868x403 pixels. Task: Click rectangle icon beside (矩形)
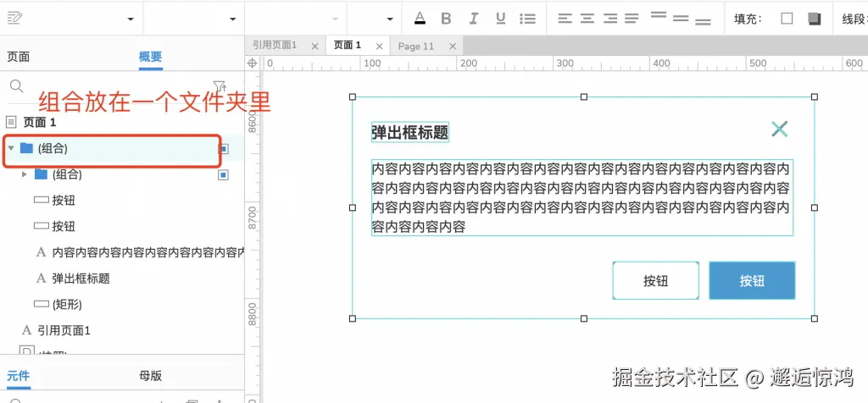[42, 304]
